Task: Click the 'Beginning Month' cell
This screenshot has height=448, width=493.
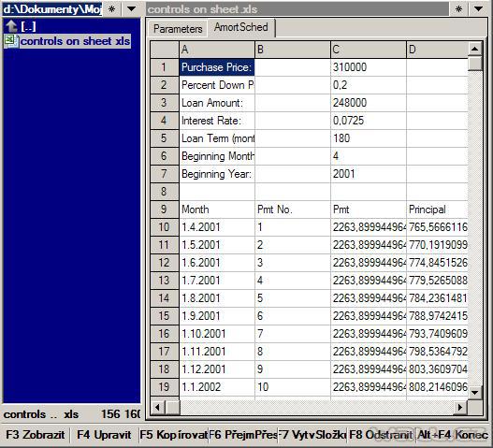Action: [217, 156]
